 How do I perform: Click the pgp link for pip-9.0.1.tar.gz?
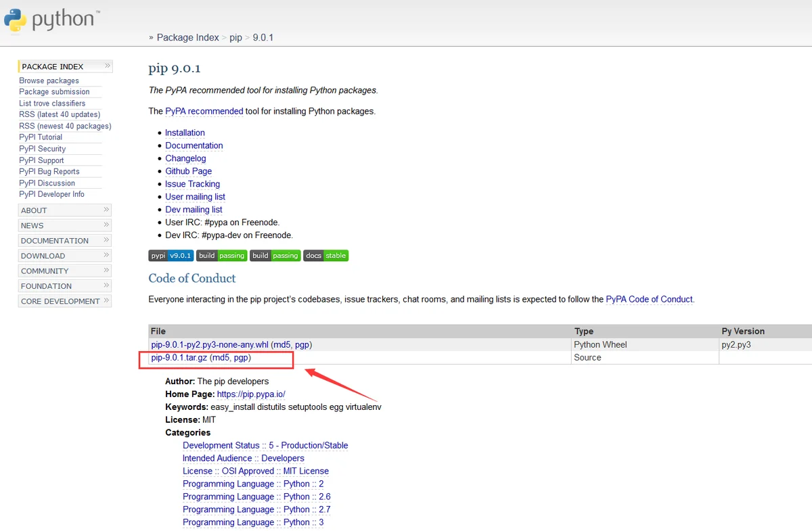[x=241, y=357]
